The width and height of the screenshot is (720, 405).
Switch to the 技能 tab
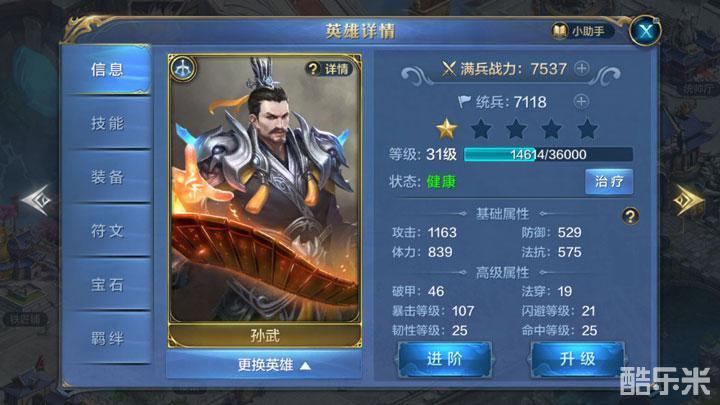click(107, 123)
